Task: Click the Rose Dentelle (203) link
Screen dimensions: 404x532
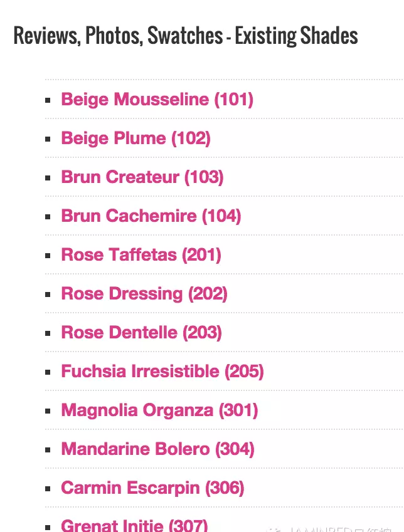Action: point(141,333)
